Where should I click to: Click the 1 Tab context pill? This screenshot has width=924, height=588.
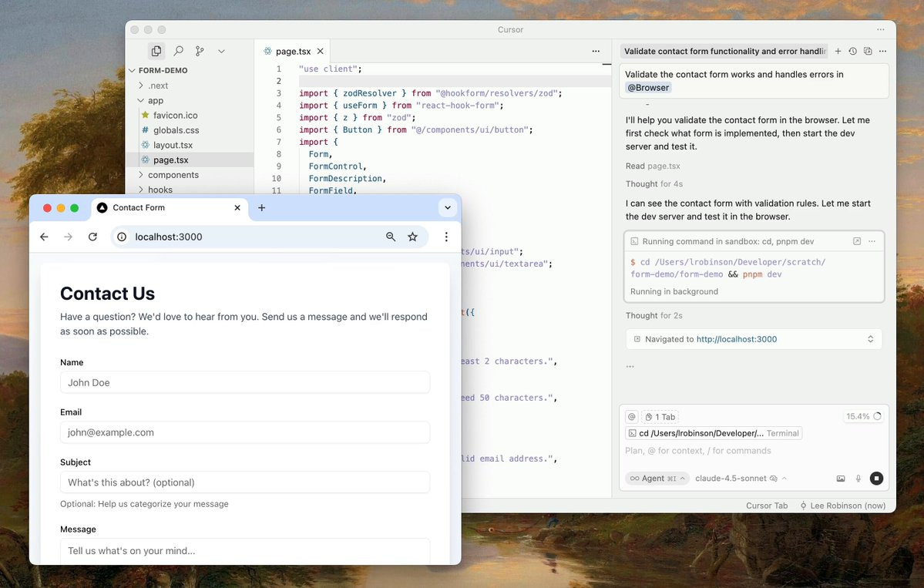point(660,417)
